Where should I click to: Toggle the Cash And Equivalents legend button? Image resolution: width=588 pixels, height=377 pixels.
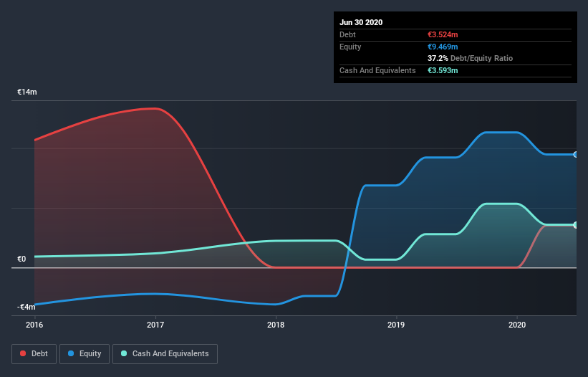click(165, 354)
